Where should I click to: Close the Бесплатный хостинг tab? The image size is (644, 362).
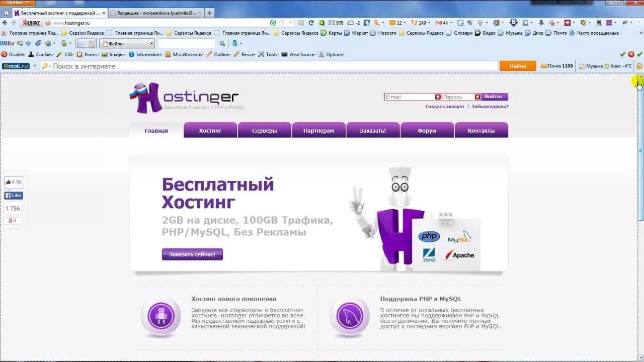pyautogui.click(x=104, y=13)
